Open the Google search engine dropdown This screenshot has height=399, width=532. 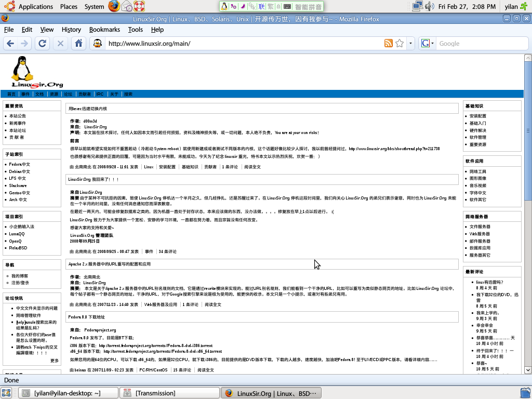[427, 44]
